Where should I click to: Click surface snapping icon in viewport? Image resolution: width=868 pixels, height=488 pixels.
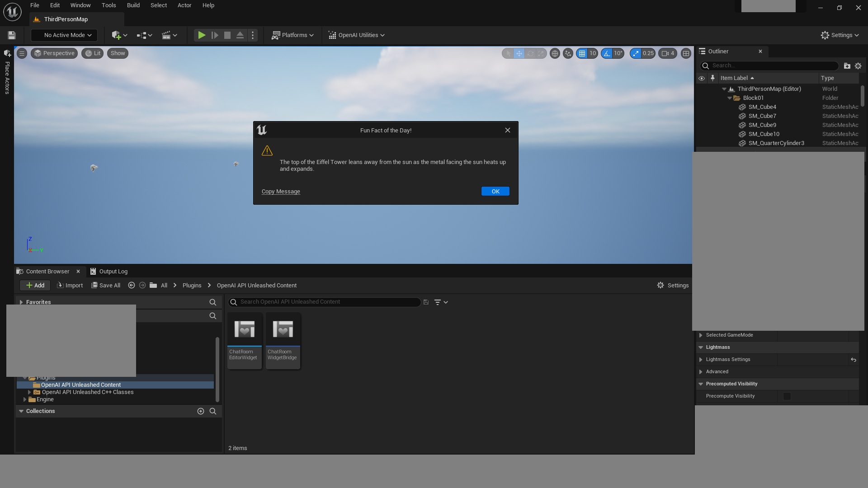point(568,53)
